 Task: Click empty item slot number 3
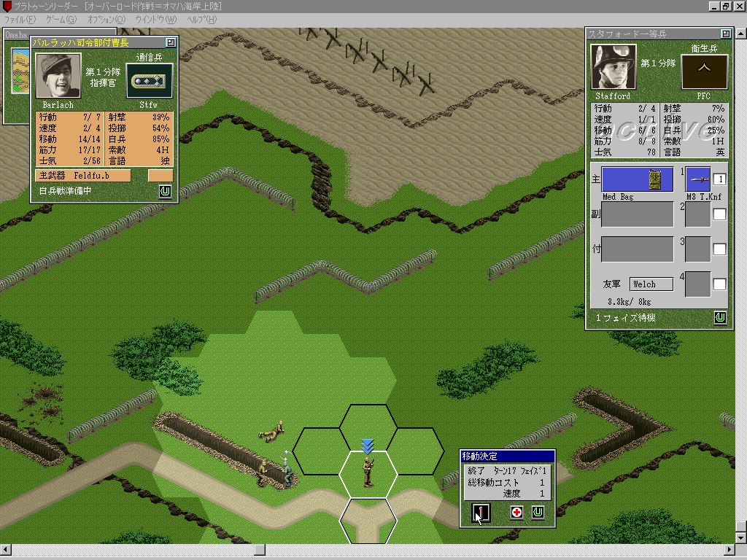(698, 249)
